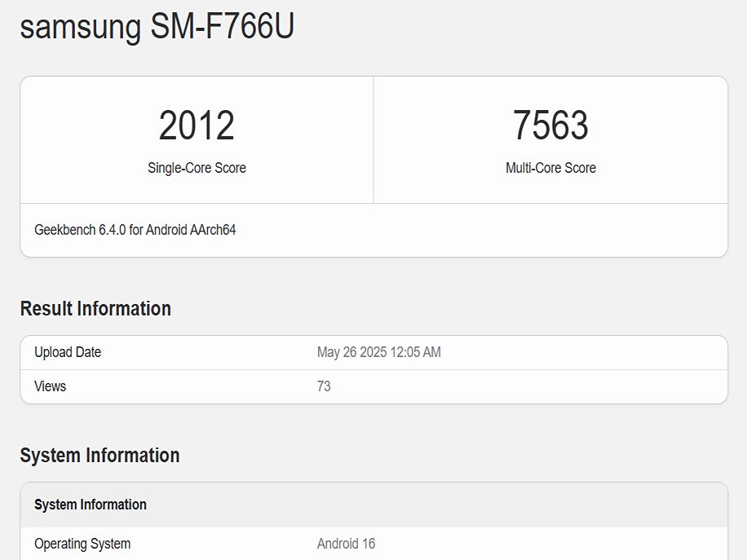Click the "Android AArch64" platform text
Screen dimensions: 747x560
[x=191, y=230]
